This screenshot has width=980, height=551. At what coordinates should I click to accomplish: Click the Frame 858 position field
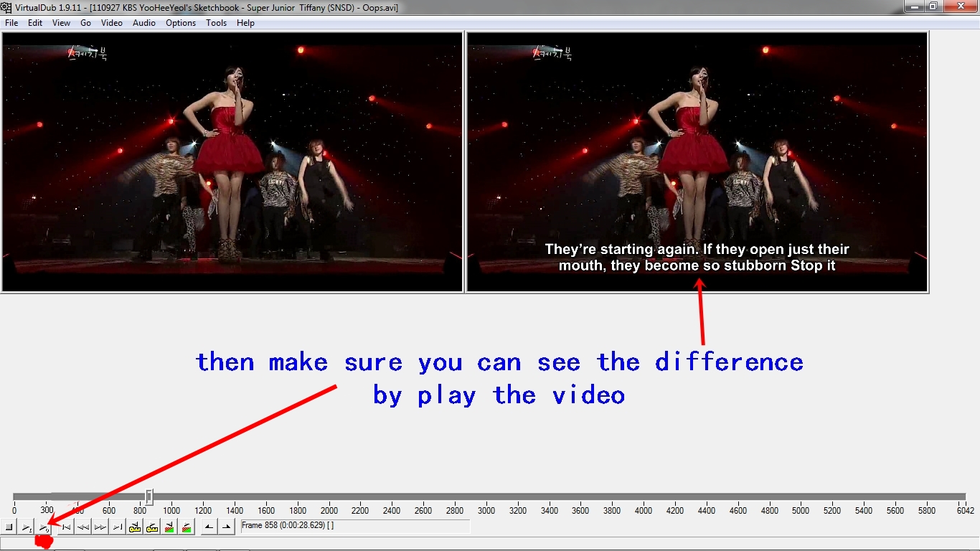click(355, 526)
